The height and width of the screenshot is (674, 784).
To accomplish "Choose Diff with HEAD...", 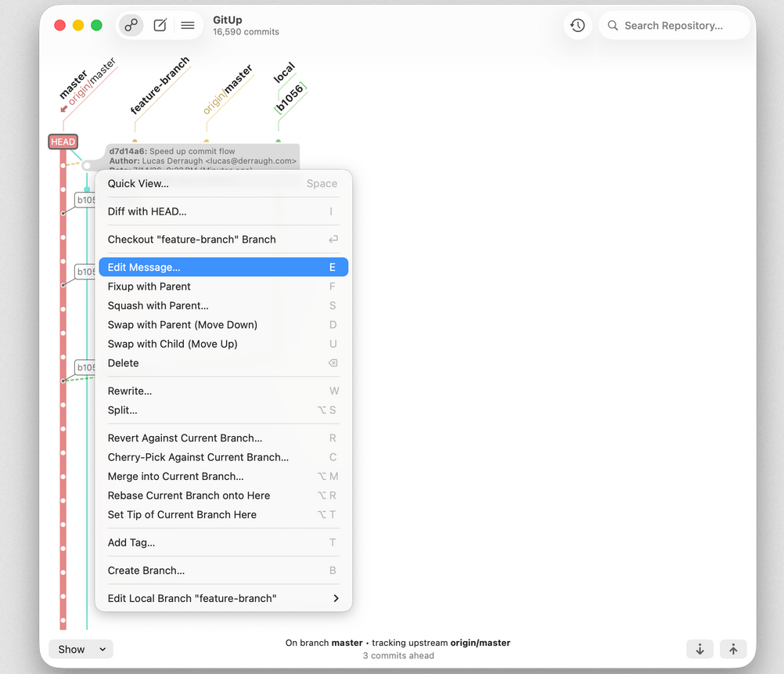I will (224, 211).
